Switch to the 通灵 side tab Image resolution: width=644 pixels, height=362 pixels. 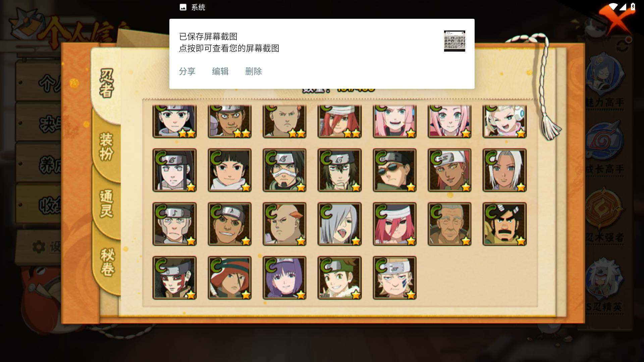coord(106,204)
